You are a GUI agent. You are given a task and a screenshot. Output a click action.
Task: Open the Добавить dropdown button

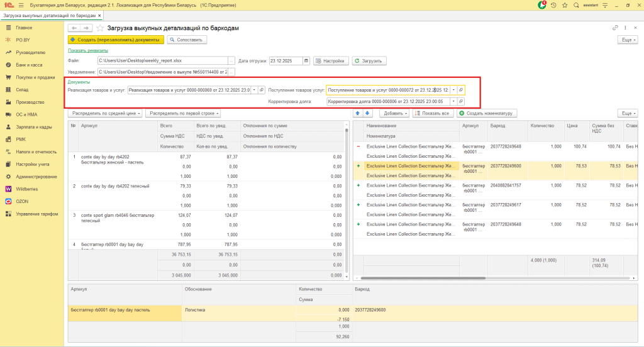click(394, 113)
